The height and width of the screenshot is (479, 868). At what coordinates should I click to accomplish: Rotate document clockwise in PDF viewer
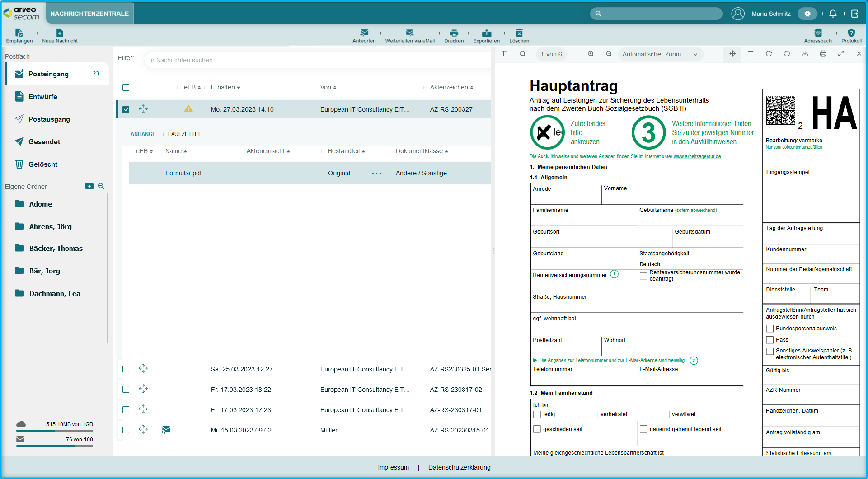tap(769, 54)
